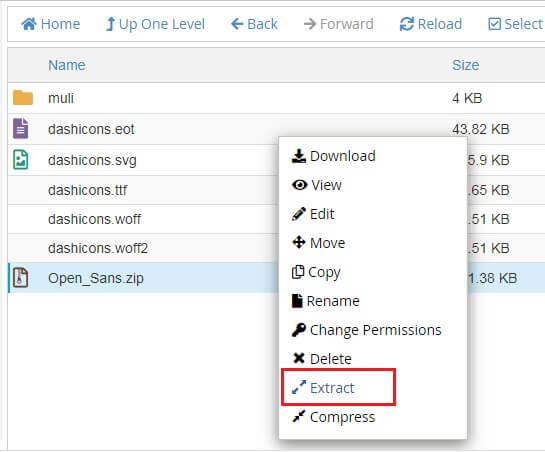This screenshot has width=545, height=452.
Task: Click the Extract expand-arrows icon
Action: pos(299,387)
